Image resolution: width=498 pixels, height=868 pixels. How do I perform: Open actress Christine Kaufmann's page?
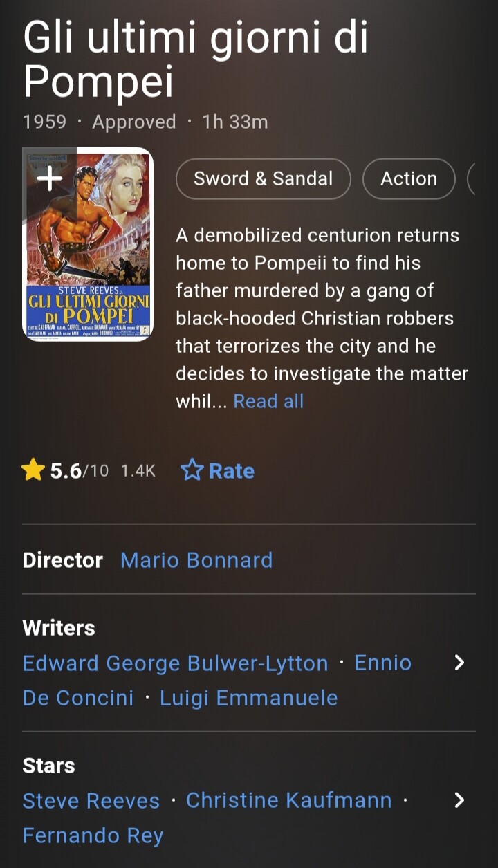pos(288,801)
